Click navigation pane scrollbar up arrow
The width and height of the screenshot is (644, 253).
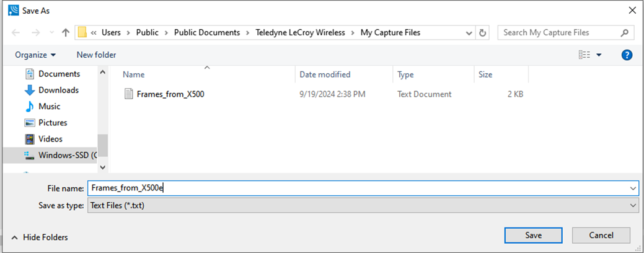pos(103,73)
